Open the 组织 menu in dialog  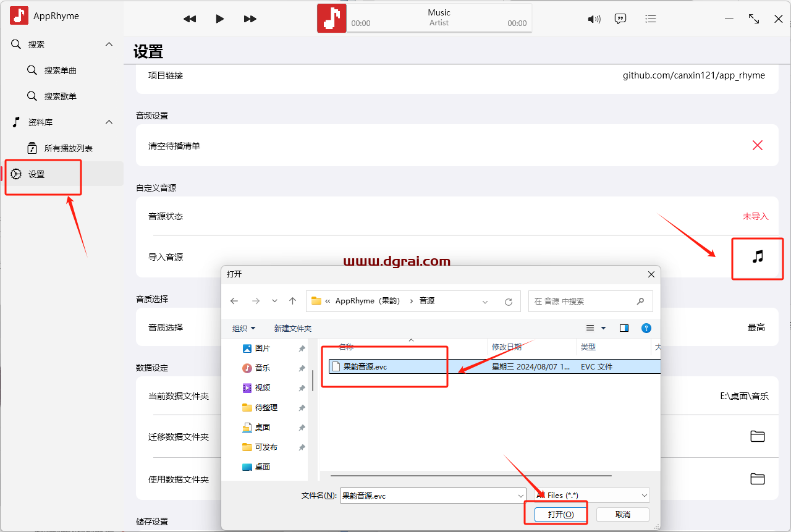pos(243,328)
